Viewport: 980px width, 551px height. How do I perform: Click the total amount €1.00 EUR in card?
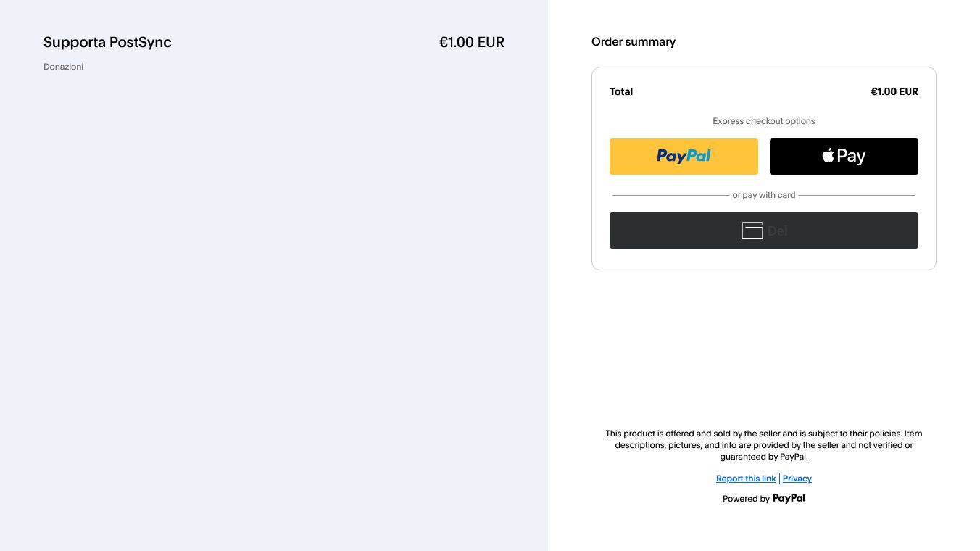click(x=894, y=91)
